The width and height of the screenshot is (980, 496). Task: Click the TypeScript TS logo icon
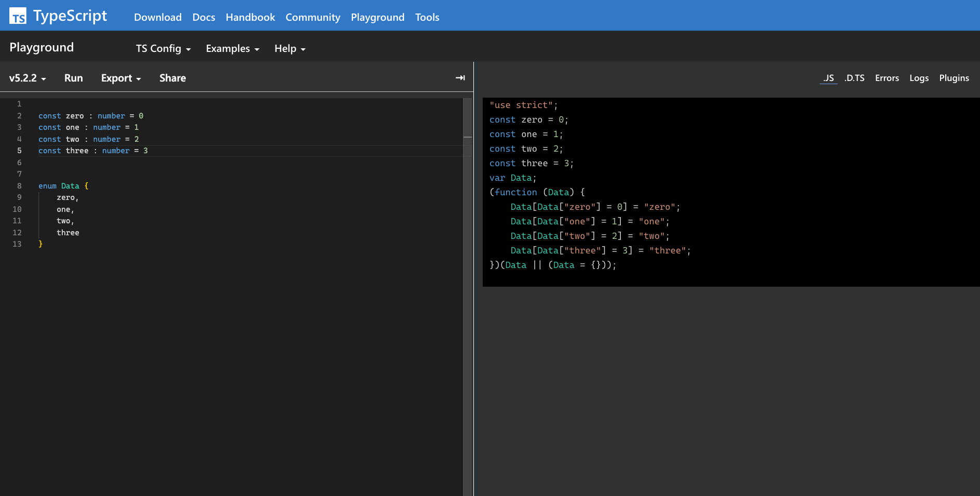coord(18,16)
